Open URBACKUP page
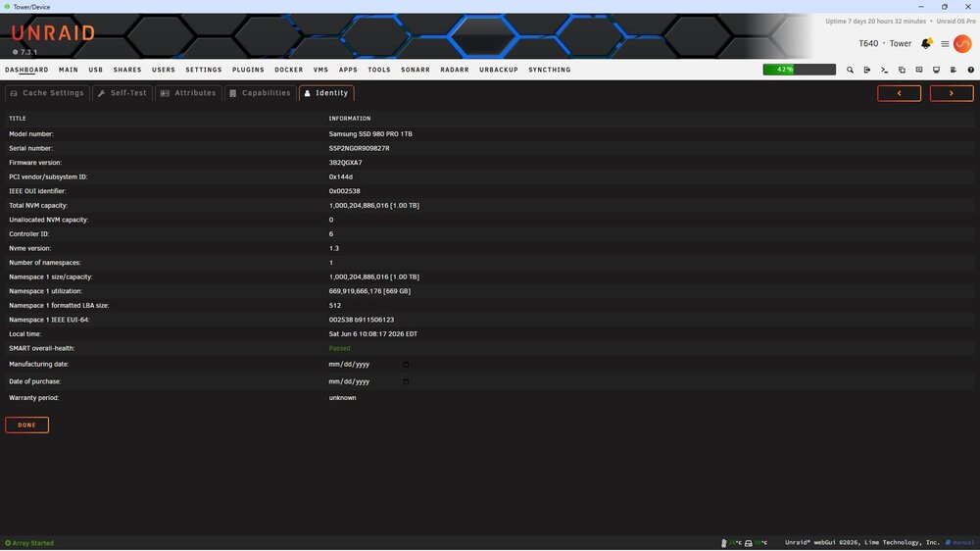The width and height of the screenshot is (980, 551). pyautogui.click(x=499, y=70)
